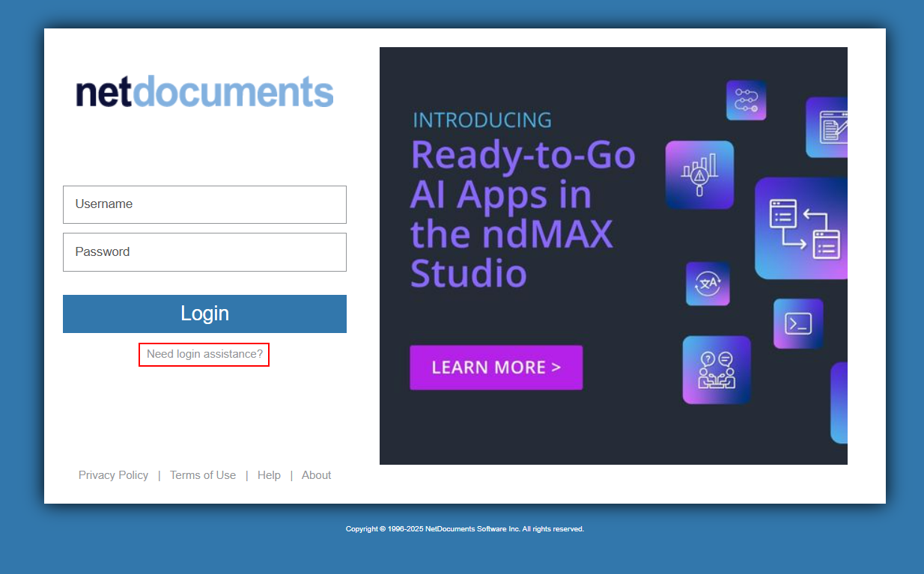Open the Help link in the footer
Screen dimensions: 924x574
pos(269,475)
